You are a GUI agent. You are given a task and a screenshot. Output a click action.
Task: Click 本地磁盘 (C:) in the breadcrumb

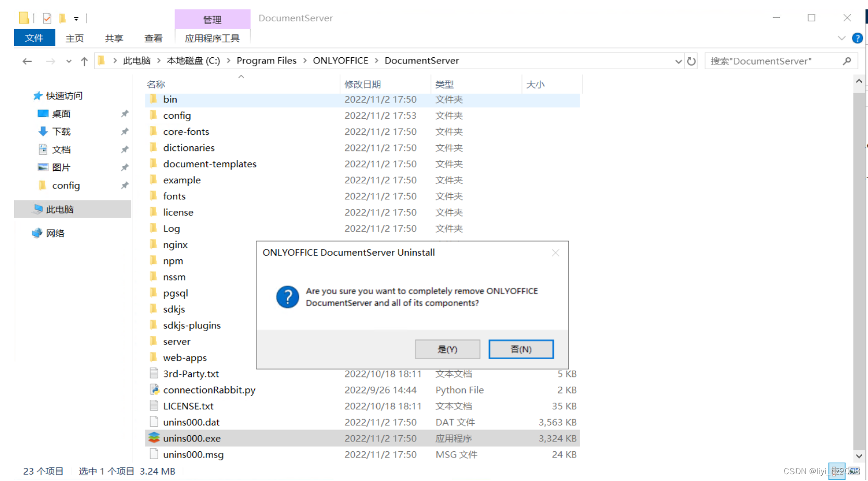click(193, 61)
